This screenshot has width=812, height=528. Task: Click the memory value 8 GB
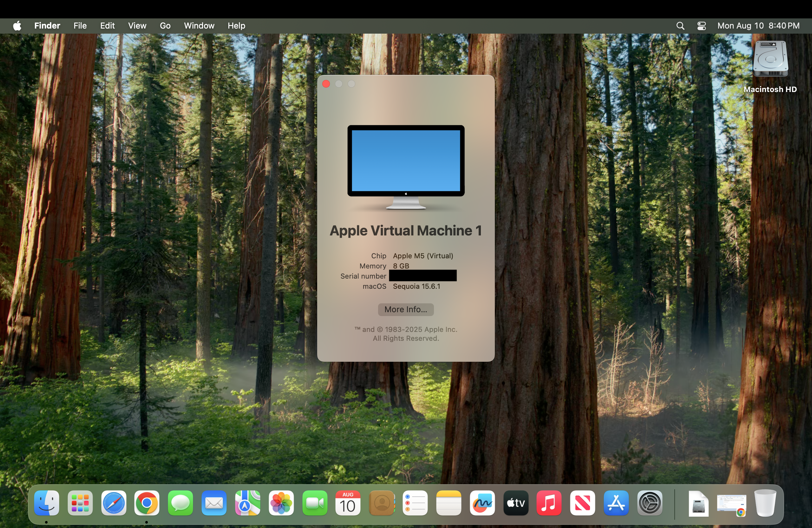tap(401, 266)
